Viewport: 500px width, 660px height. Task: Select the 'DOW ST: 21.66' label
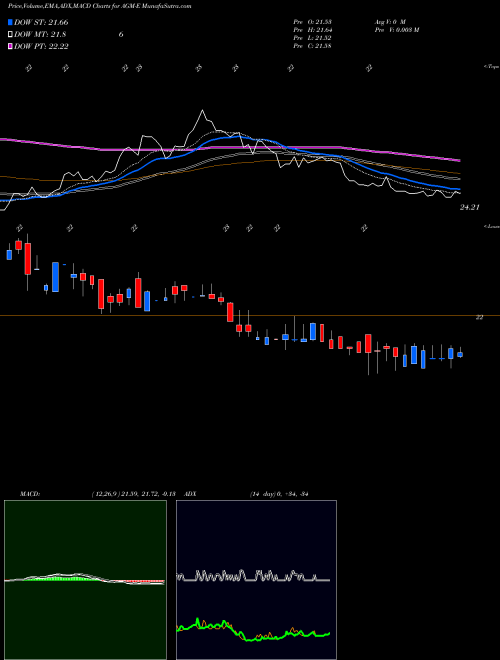[41, 22]
